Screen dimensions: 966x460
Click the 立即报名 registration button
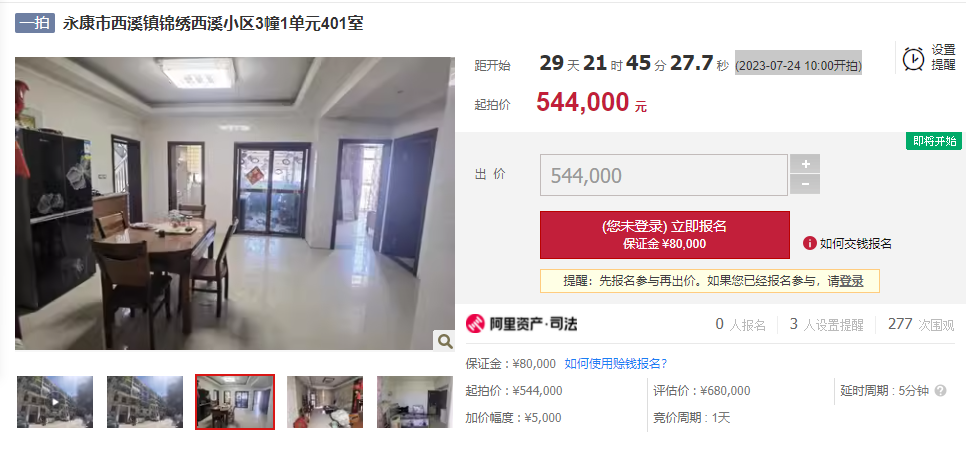[665, 235]
